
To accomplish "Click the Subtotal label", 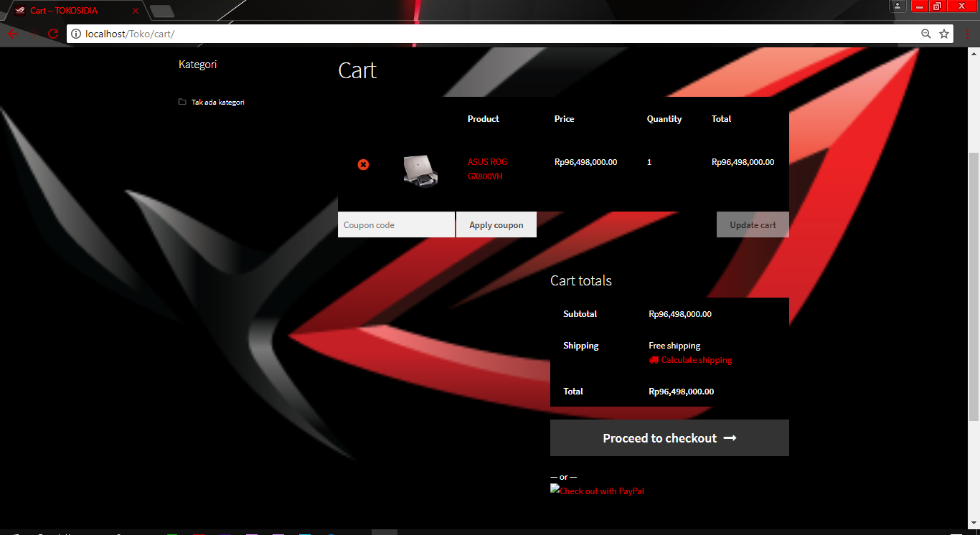I will click(x=580, y=314).
